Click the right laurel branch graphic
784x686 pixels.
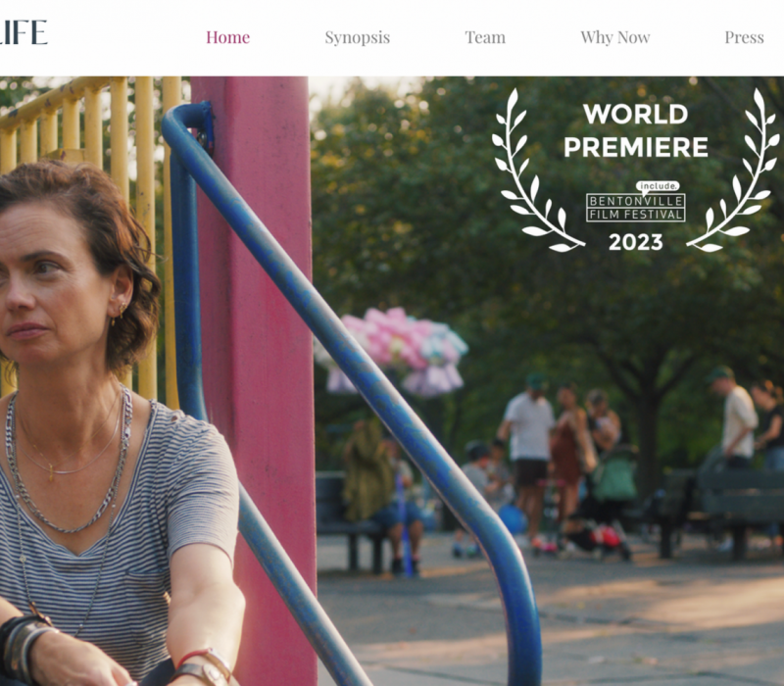(x=733, y=170)
